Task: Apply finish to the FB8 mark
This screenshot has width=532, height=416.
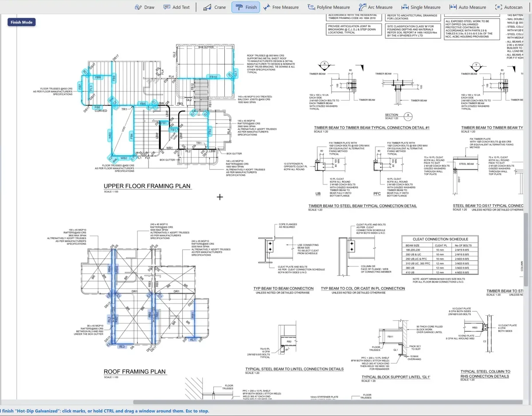Action: pos(98,78)
